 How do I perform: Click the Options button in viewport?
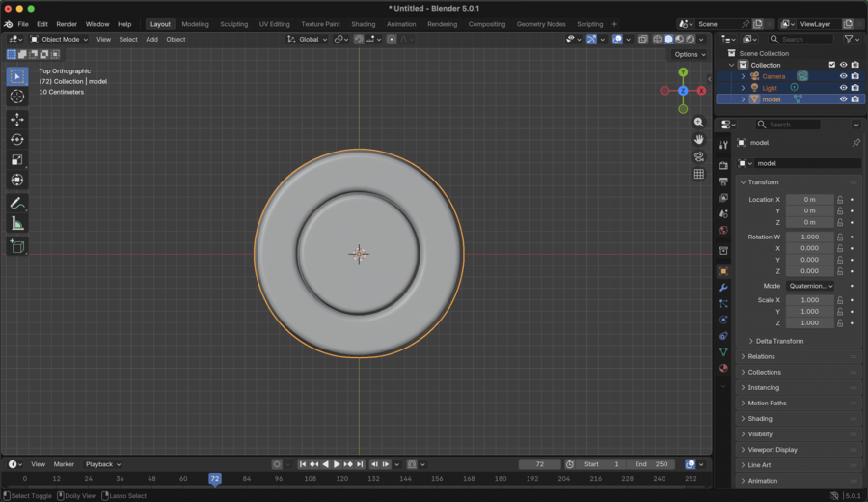(x=690, y=54)
